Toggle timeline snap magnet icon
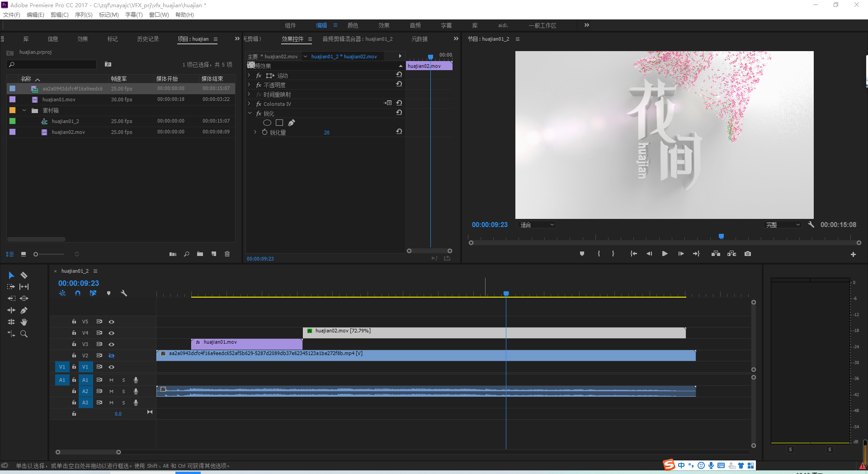 [78, 293]
